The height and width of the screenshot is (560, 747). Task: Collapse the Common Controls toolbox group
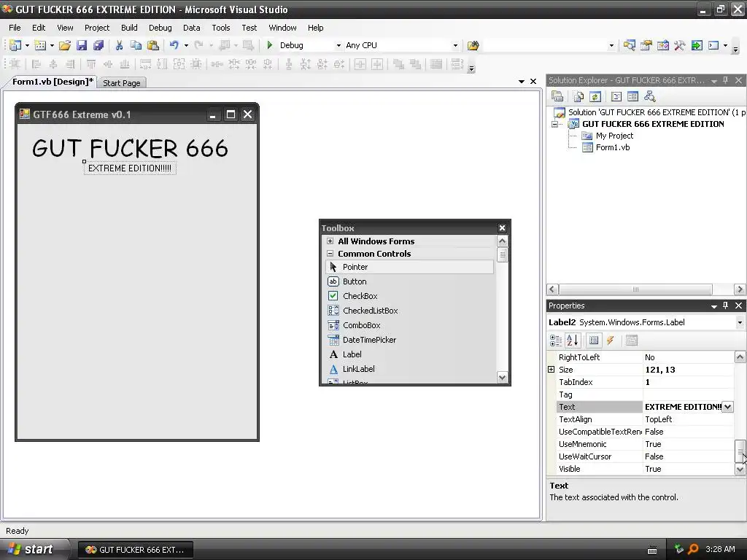330,253
